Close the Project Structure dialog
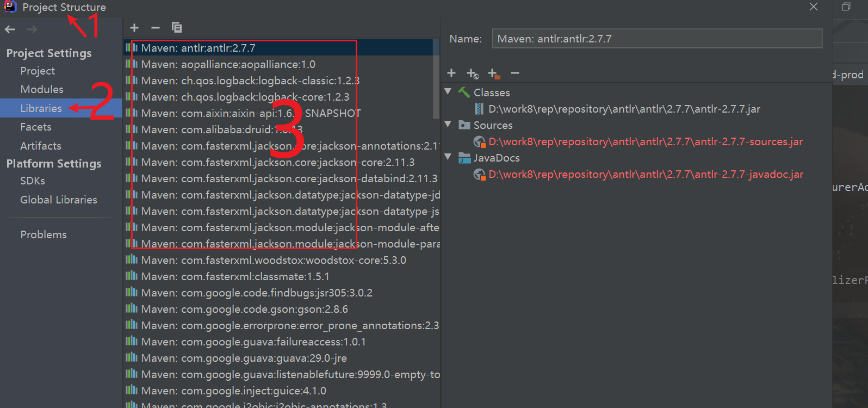Image resolution: width=868 pixels, height=408 pixels. pos(814,7)
